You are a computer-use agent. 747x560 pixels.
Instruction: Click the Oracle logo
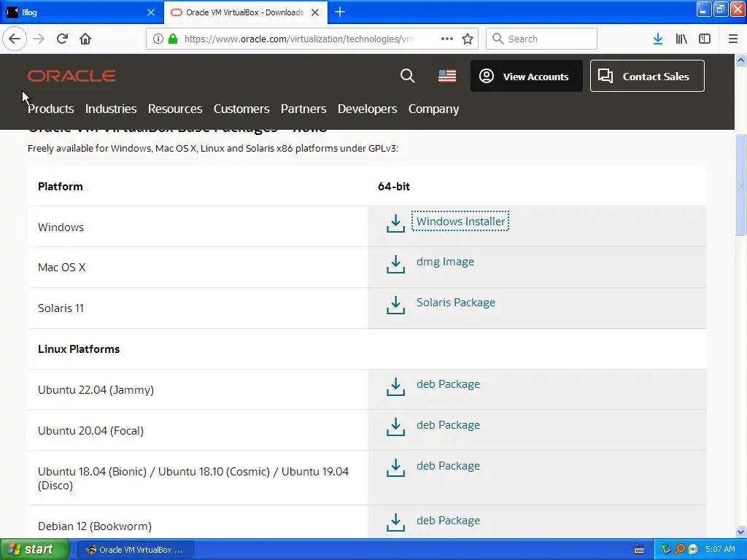coord(71,76)
